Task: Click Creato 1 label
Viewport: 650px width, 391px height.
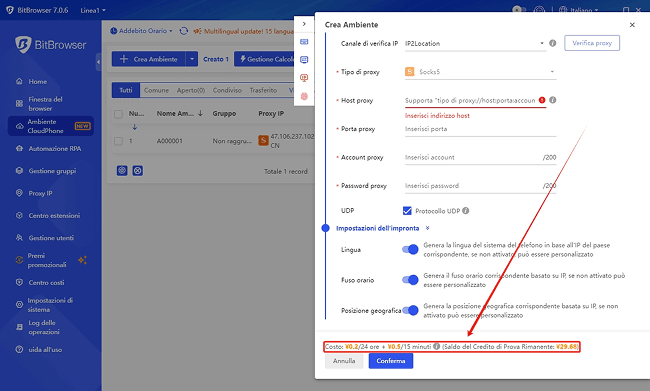Action: [216, 59]
